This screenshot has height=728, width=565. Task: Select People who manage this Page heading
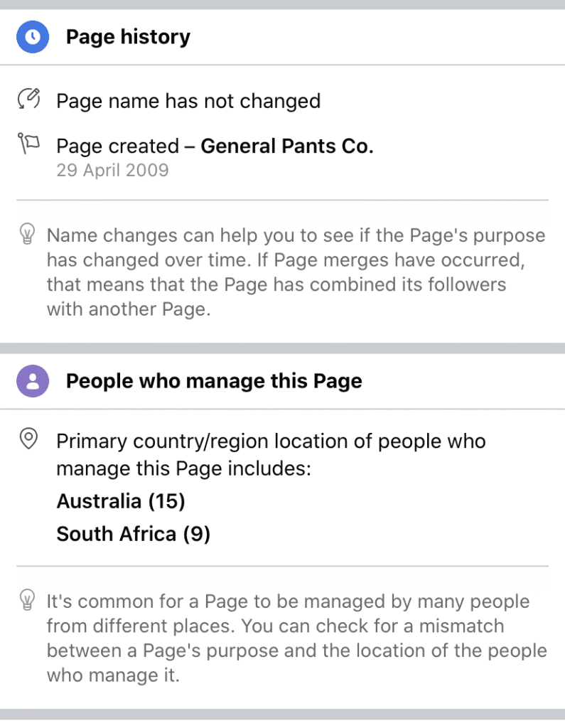pos(214,381)
